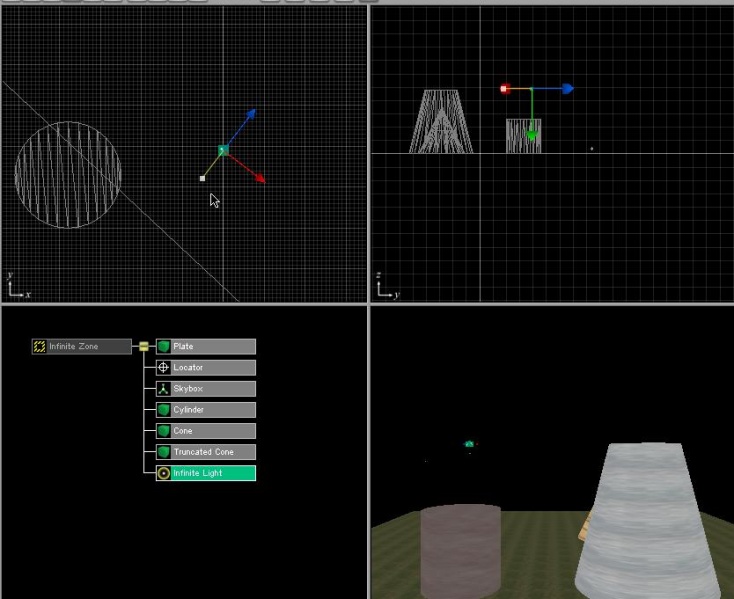This screenshot has height=599, width=734.
Task: Click the Infinite Zone dashed-square icon
Action: click(x=40, y=347)
